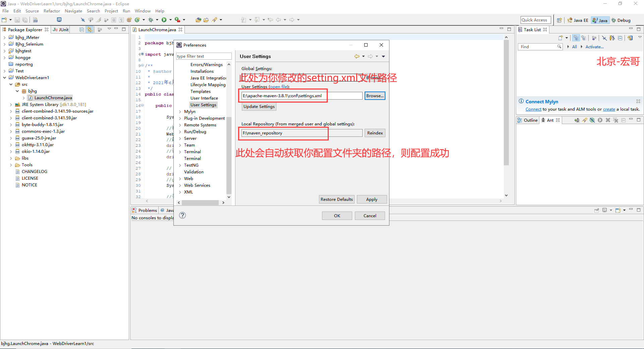The height and width of the screenshot is (349, 644).
Task: Click the Quick Access search box
Action: click(536, 20)
